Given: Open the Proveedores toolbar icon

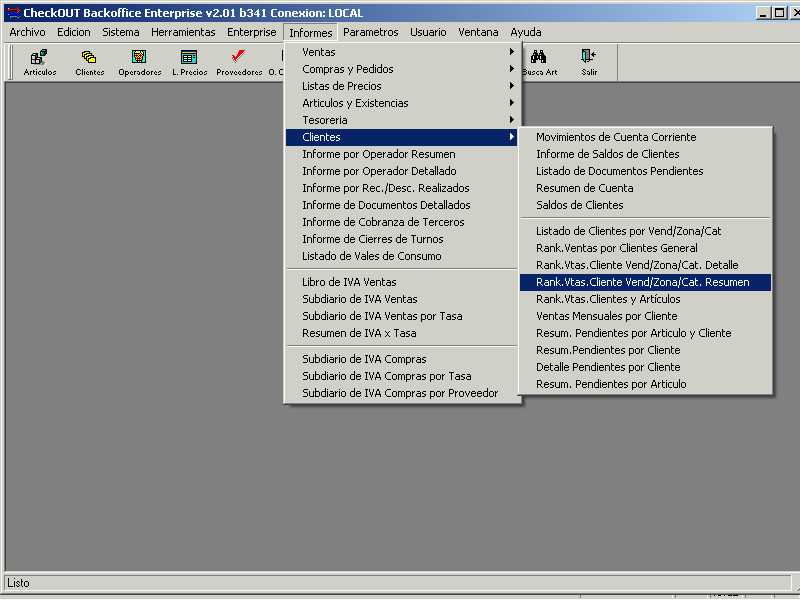Looking at the screenshot, I should tap(239, 62).
